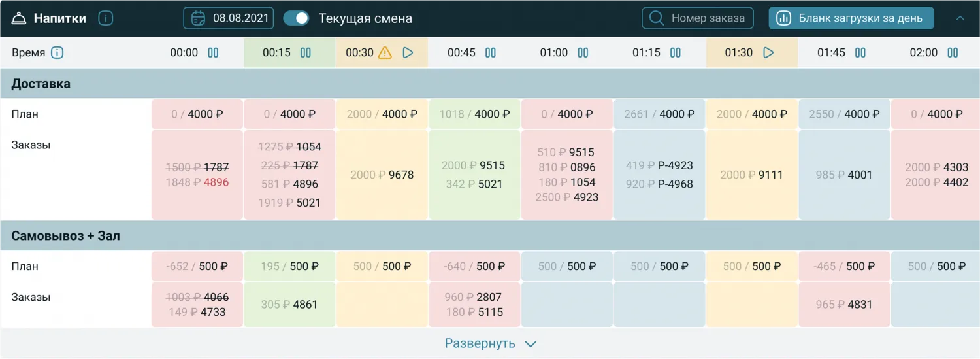Click pause icon for 02:00 slot
This screenshot has width=980, height=359.
coord(953,53)
